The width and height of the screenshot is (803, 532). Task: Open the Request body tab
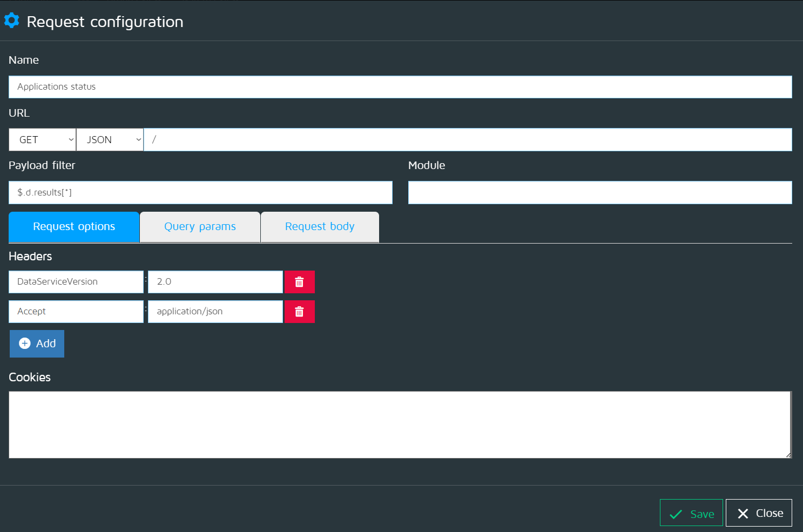point(320,227)
